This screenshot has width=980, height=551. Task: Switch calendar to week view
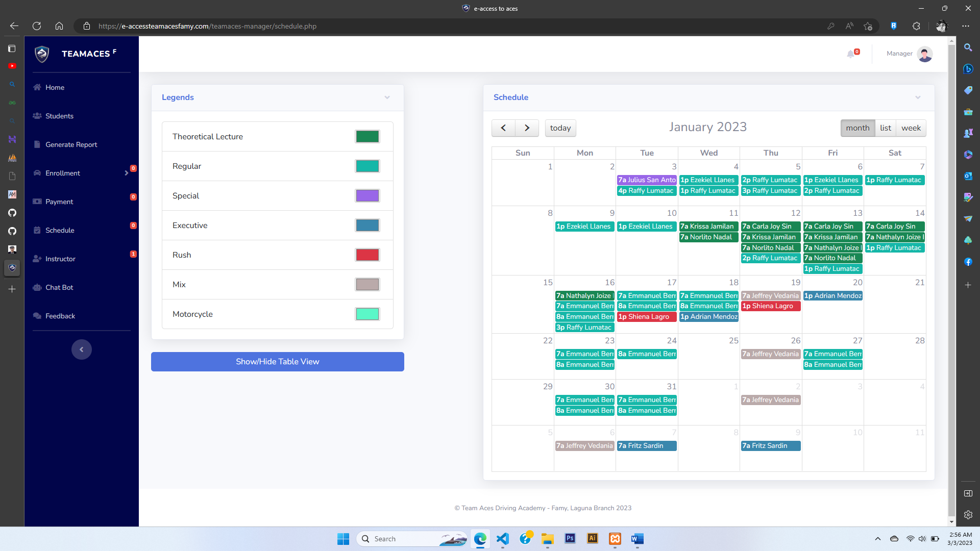click(x=911, y=128)
